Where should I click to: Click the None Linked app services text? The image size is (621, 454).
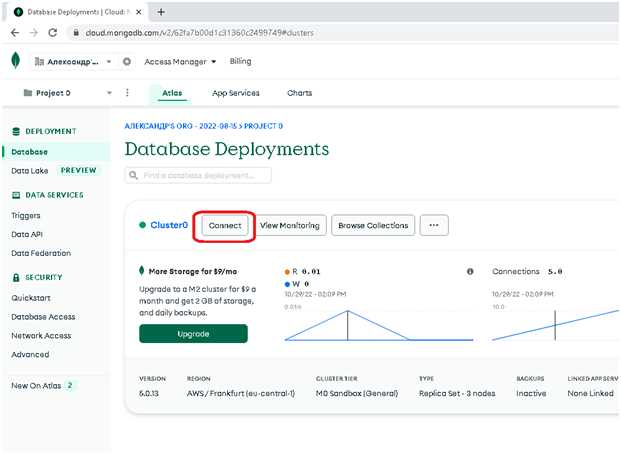[x=591, y=393]
